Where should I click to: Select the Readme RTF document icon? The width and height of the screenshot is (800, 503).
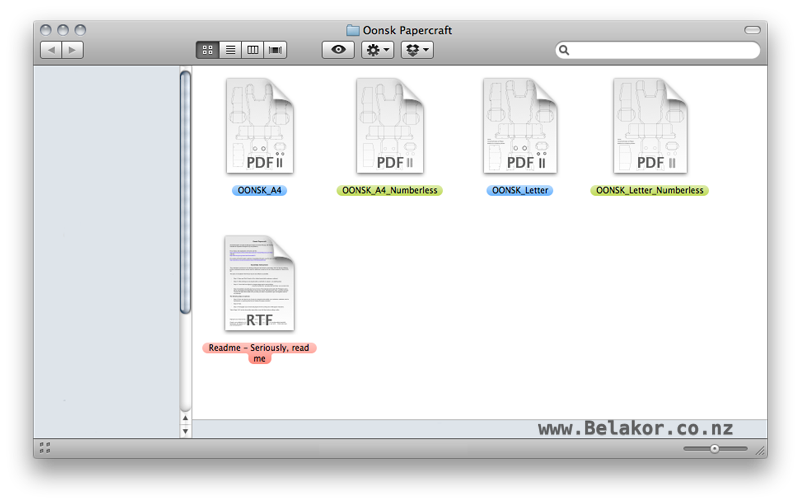(259, 283)
